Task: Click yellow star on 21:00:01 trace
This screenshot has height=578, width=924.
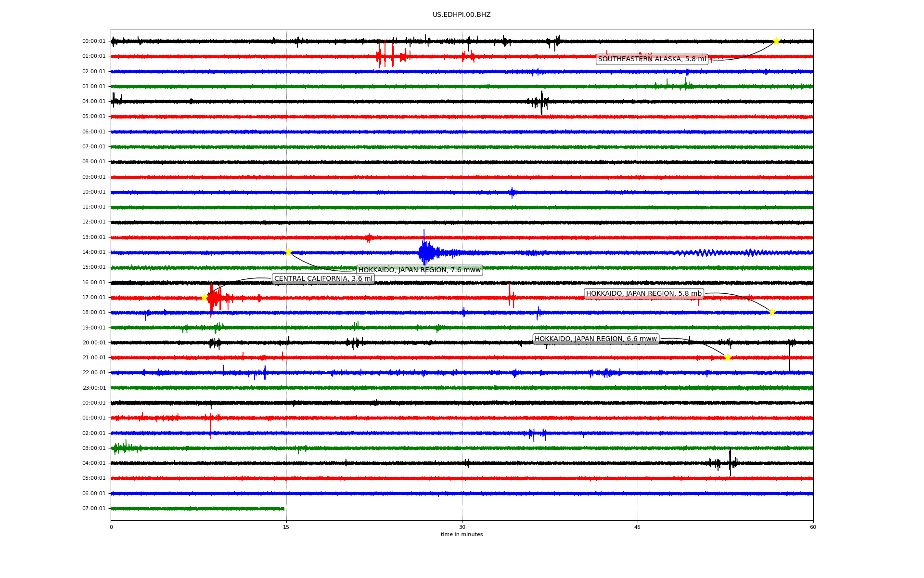Action: [727, 357]
